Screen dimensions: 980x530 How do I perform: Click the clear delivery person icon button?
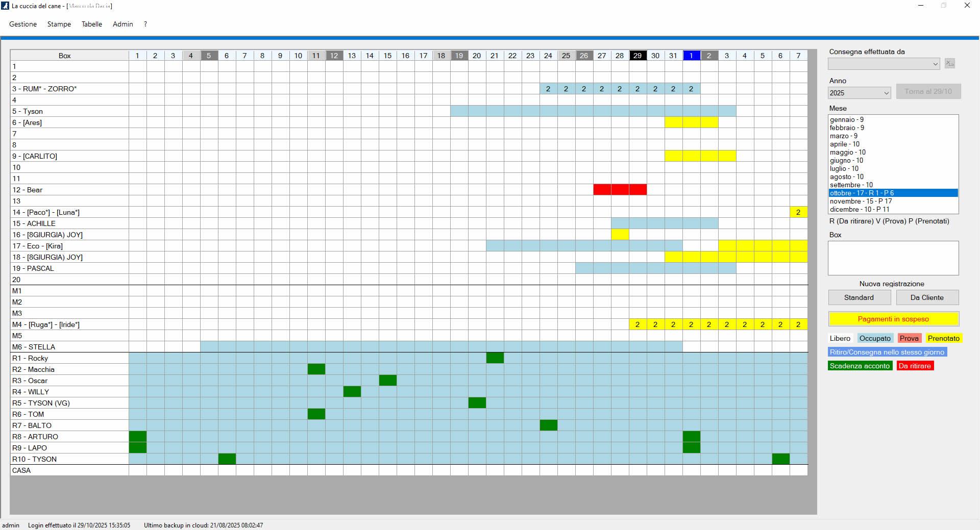tap(949, 63)
